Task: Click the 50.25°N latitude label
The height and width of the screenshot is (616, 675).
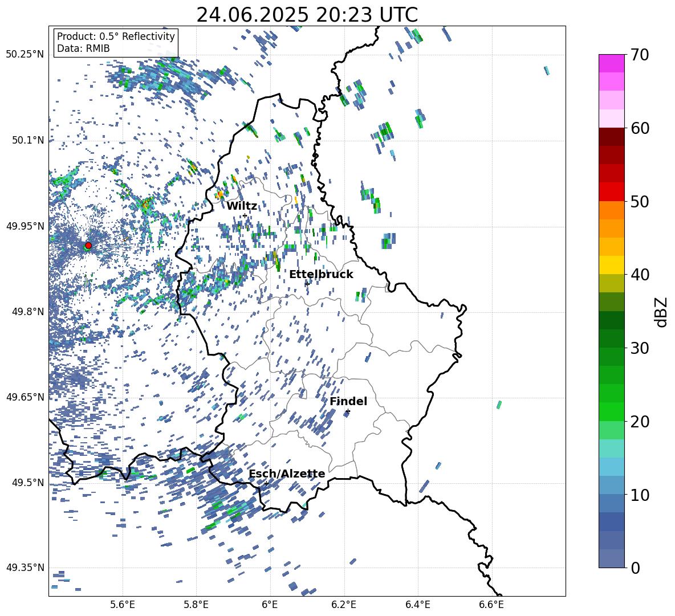Action: [x=25, y=55]
